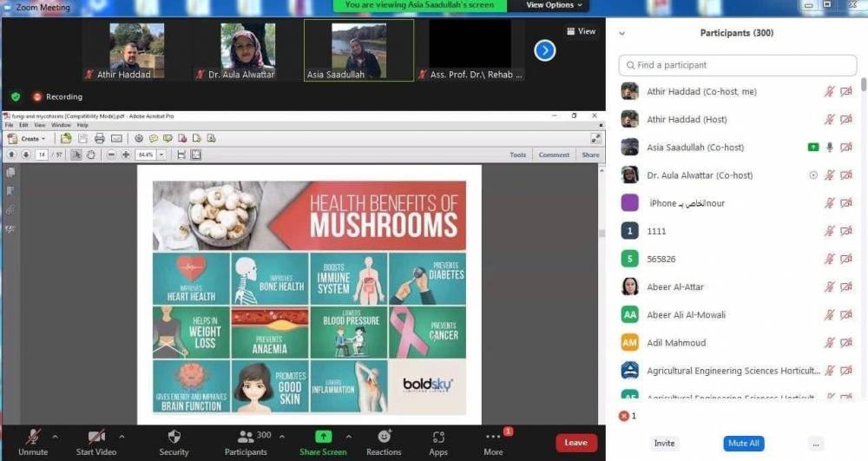Click the green Share Screen icon
868x461 pixels.
(x=323, y=437)
